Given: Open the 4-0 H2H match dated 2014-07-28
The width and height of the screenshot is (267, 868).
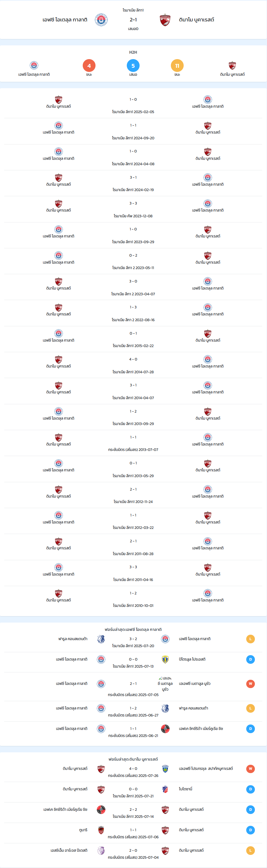Looking at the screenshot, I should [133, 365].
